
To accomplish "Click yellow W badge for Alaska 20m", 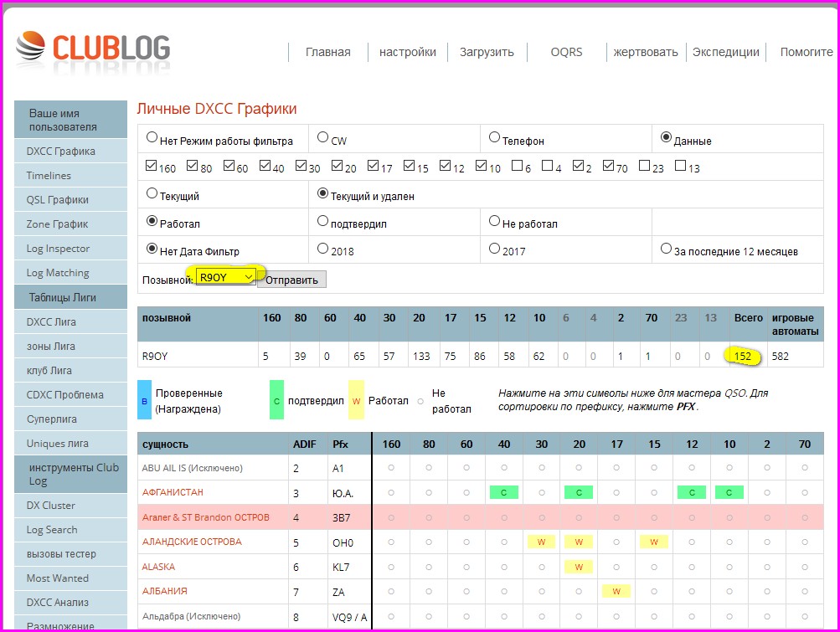I will [579, 567].
